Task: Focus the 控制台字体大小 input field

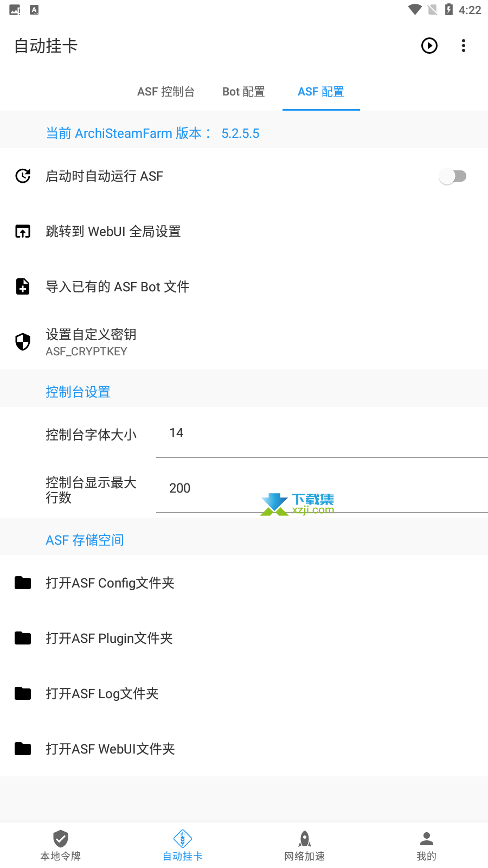Action: pos(322,433)
